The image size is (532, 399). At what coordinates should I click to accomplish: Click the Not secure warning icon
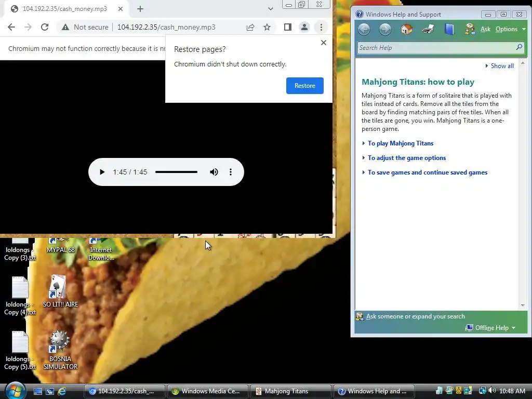point(65,27)
